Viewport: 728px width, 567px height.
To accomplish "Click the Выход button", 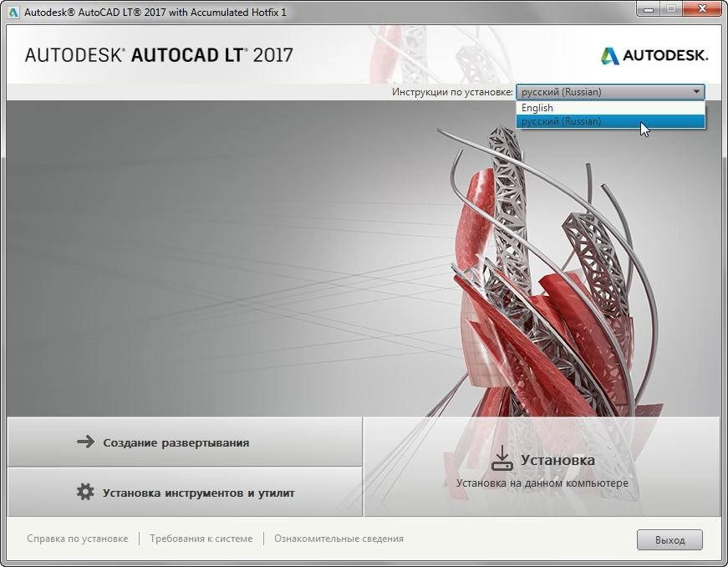I will click(669, 540).
